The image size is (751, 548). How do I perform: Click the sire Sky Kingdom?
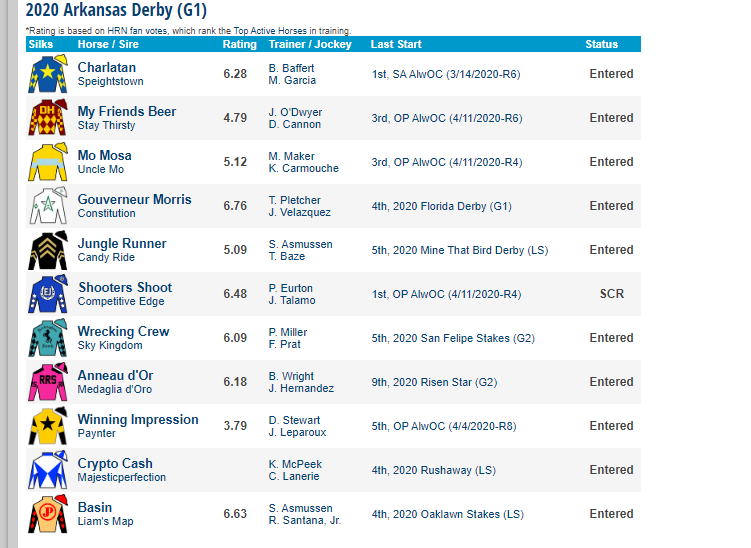(x=110, y=345)
